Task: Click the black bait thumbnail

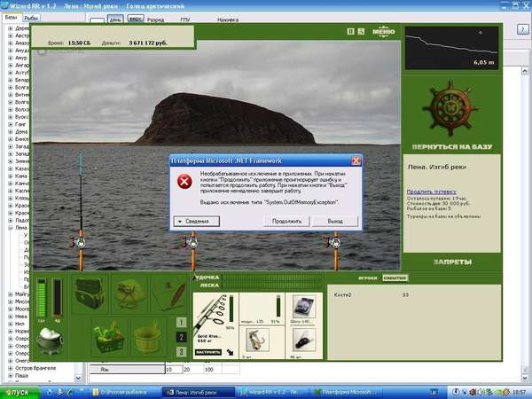Action: (304, 340)
